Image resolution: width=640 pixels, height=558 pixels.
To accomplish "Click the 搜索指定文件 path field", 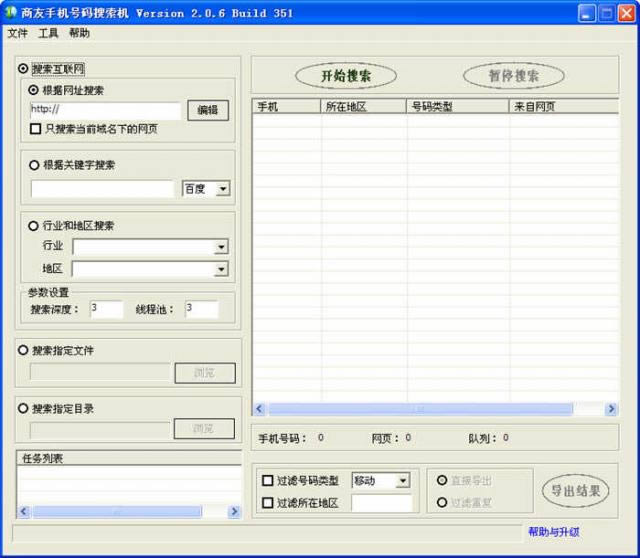I will [x=100, y=373].
